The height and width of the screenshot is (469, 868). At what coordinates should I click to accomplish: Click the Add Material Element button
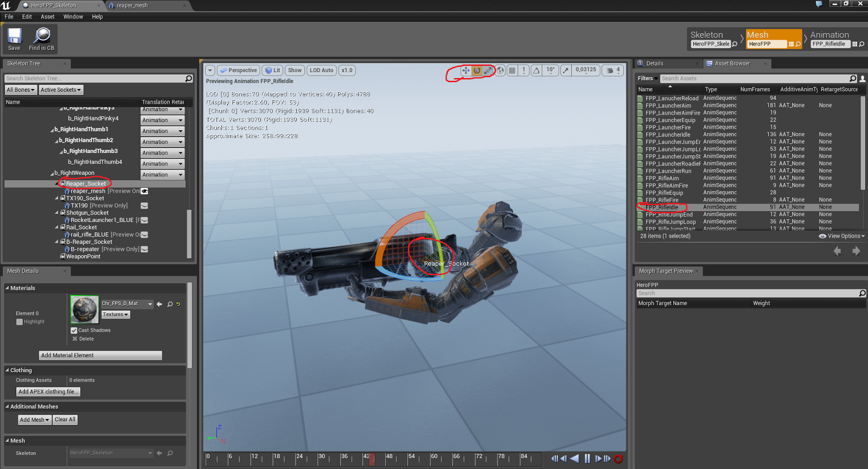[x=100, y=356]
